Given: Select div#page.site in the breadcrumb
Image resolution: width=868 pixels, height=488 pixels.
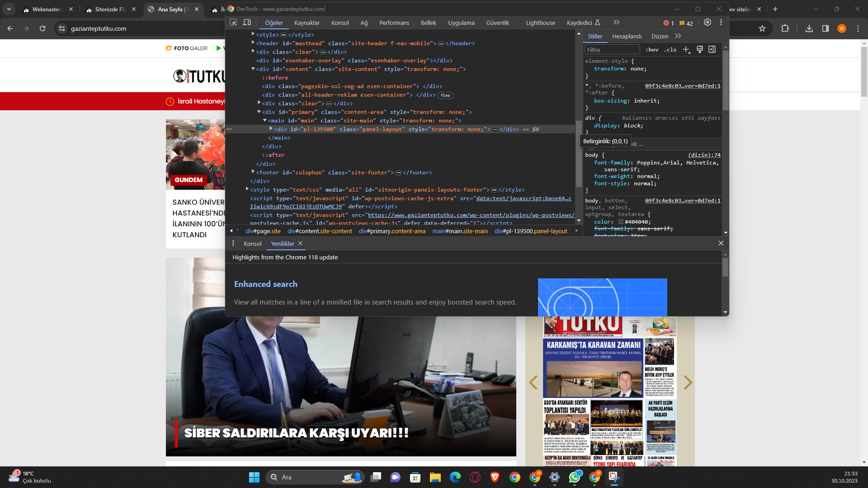Looking at the screenshot, I should pyautogui.click(x=263, y=231).
